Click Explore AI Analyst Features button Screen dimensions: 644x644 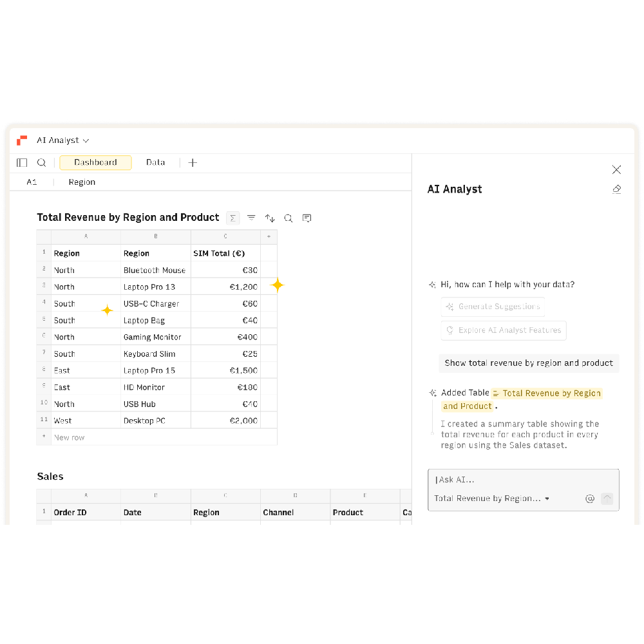point(504,330)
